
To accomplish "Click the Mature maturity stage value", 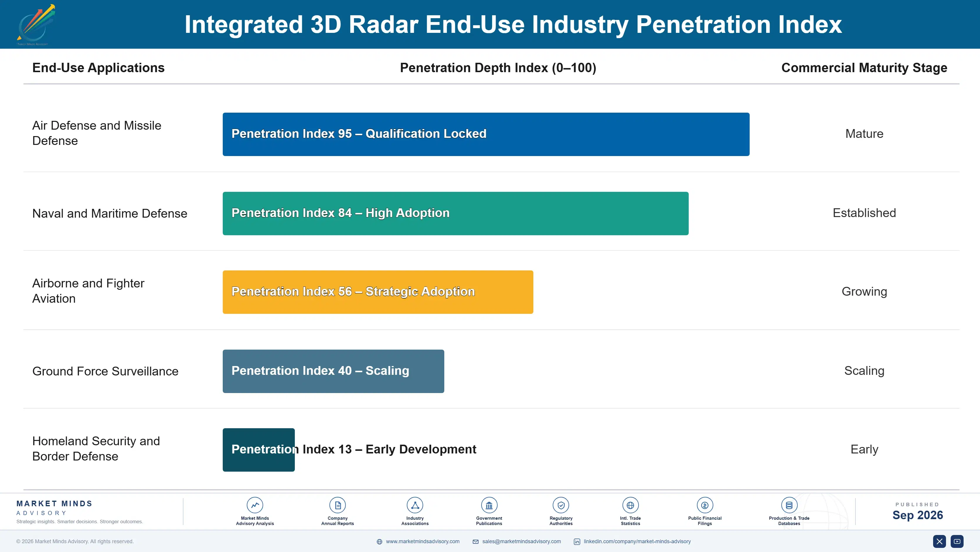I will coord(864,134).
